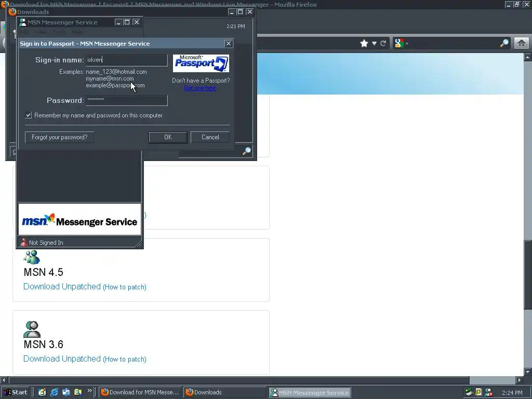This screenshot has height=399, width=532.
Task: Click the horizontal scrollbar right arrow
Action: tap(520, 380)
